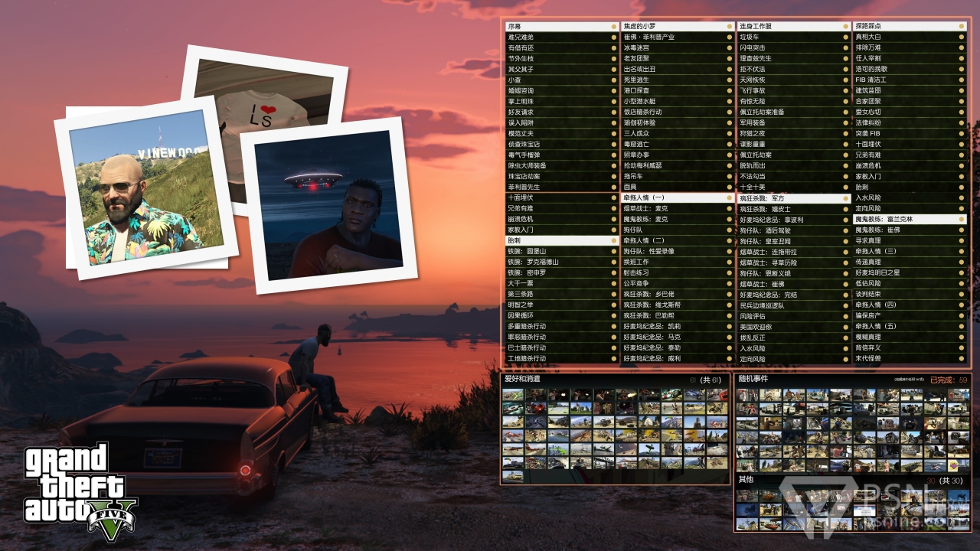Screen dimensions: 980x551
Task: Click the gold dot next to 冰毒迷宫
Action: coord(729,47)
